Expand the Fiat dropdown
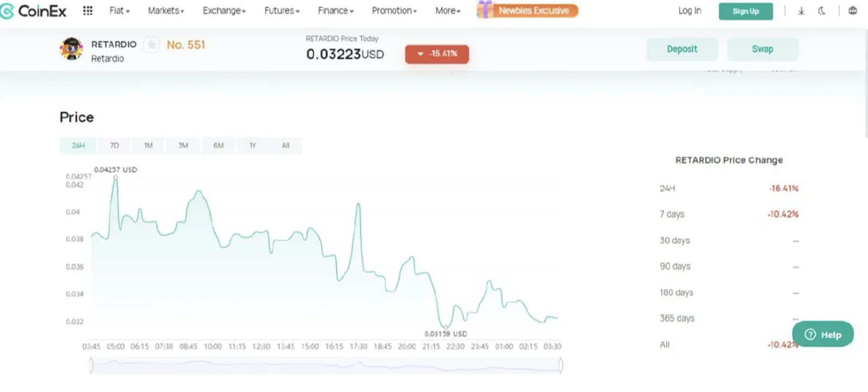The image size is (868, 392). click(x=119, y=10)
